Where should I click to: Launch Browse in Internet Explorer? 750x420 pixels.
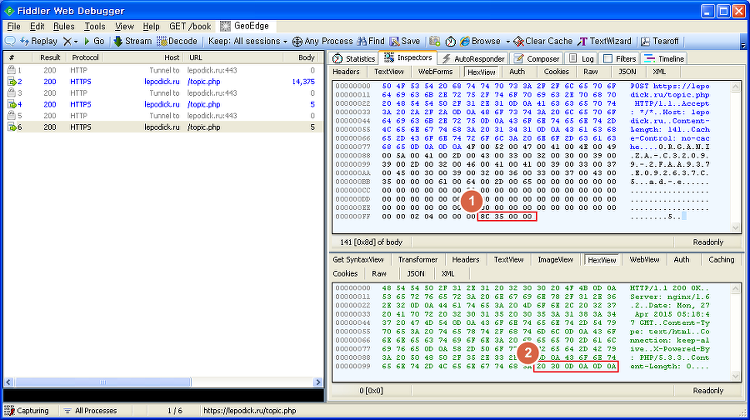point(480,41)
